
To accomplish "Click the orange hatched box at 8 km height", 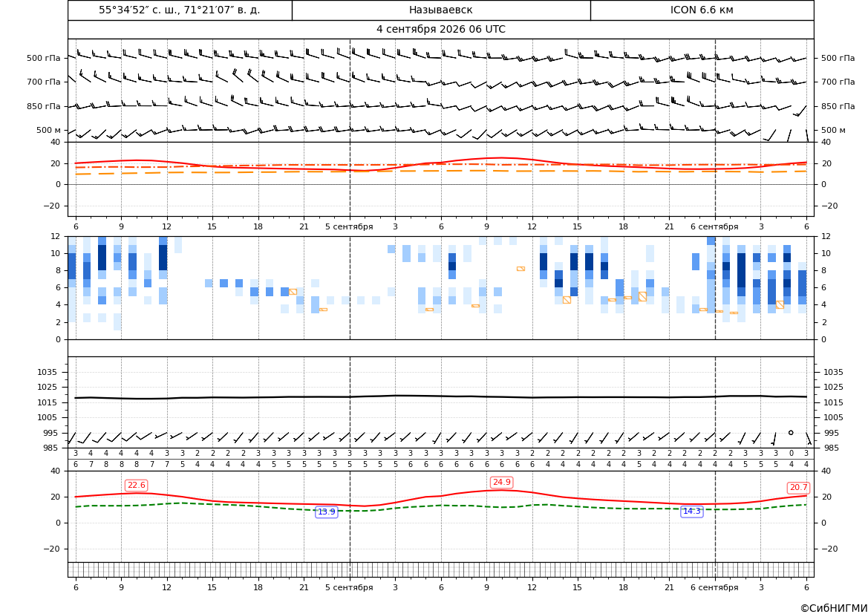I will pos(521,269).
